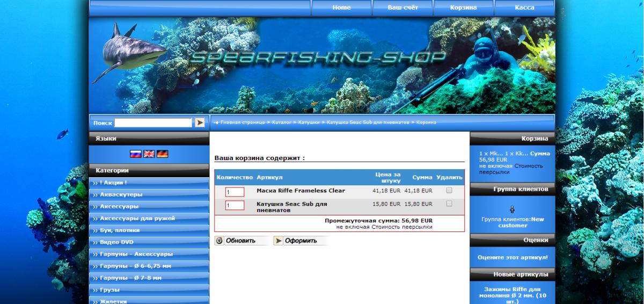
Task: Click the Поиск search input field
Action: (x=153, y=122)
